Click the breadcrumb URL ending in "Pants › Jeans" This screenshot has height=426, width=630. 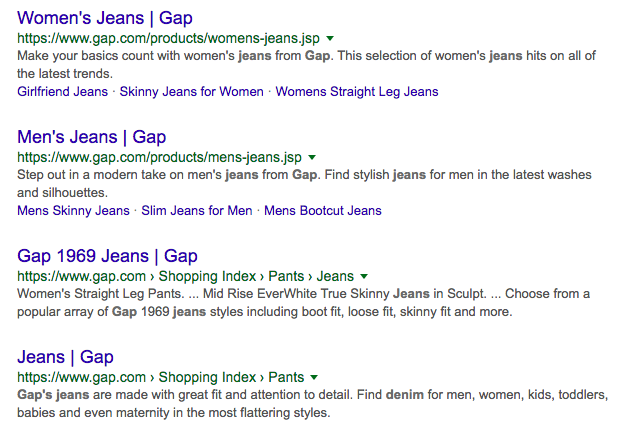click(x=186, y=276)
